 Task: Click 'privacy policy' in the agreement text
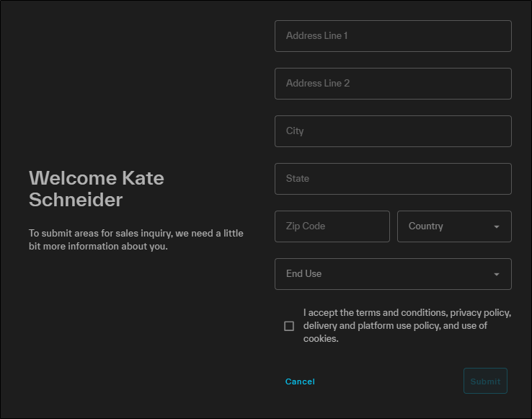tap(479, 313)
